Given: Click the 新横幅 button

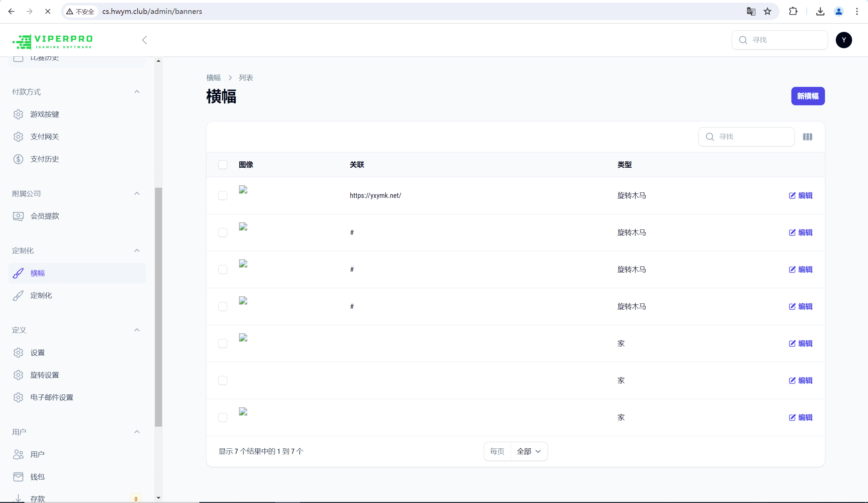Looking at the screenshot, I should click(807, 96).
